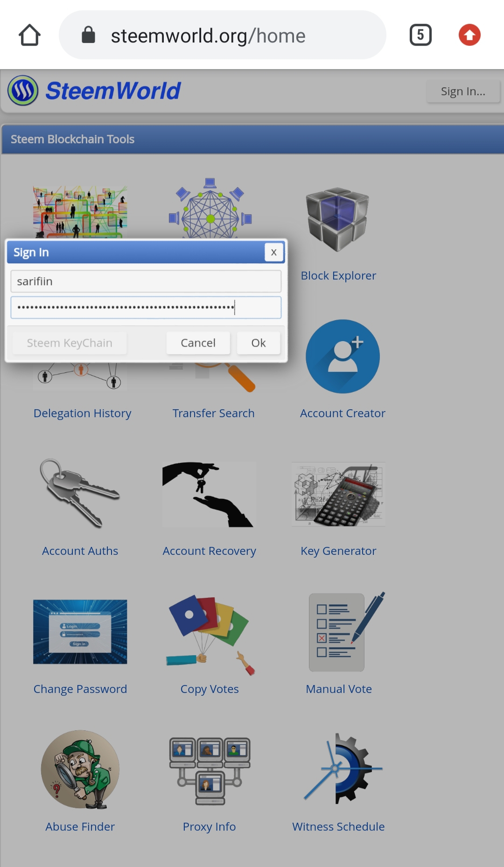Click the Ok button in Sign In

tap(259, 343)
